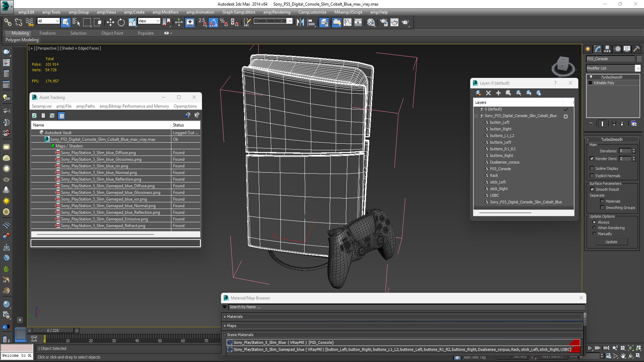
Task: Enable the Isoline Display checkbox
Action: point(592,168)
